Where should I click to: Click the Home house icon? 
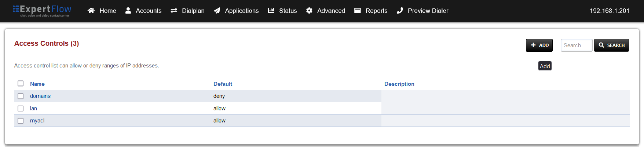[91, 11]
